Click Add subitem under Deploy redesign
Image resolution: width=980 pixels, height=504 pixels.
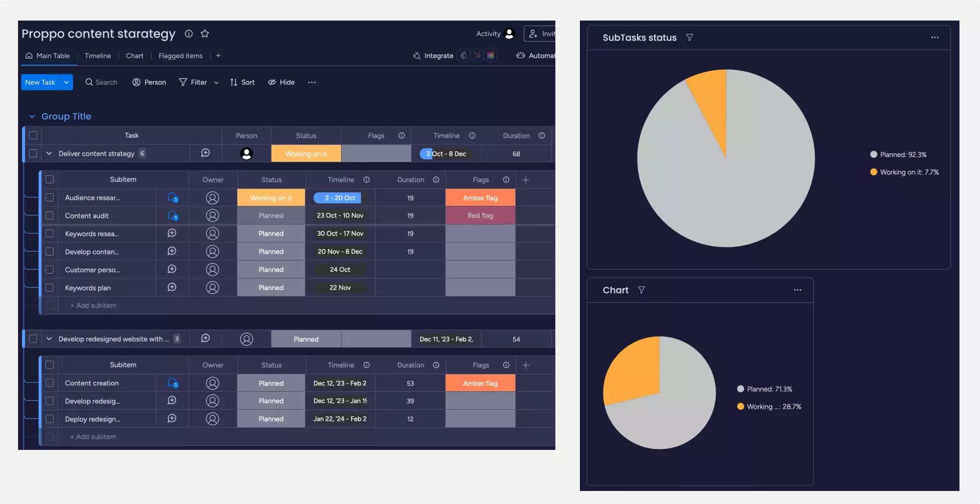click(x=93, y=437)
